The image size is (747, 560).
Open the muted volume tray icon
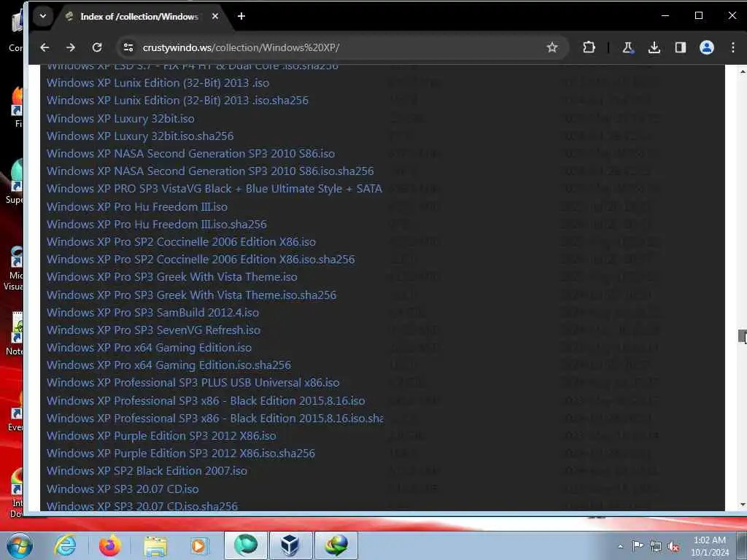tap(673, 546)
